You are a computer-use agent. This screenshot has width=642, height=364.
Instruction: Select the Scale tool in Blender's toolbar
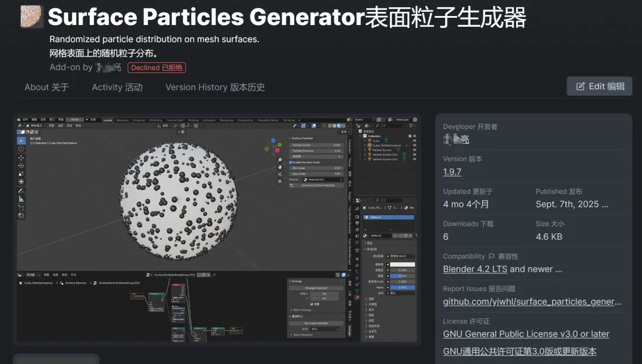point(21,174)
